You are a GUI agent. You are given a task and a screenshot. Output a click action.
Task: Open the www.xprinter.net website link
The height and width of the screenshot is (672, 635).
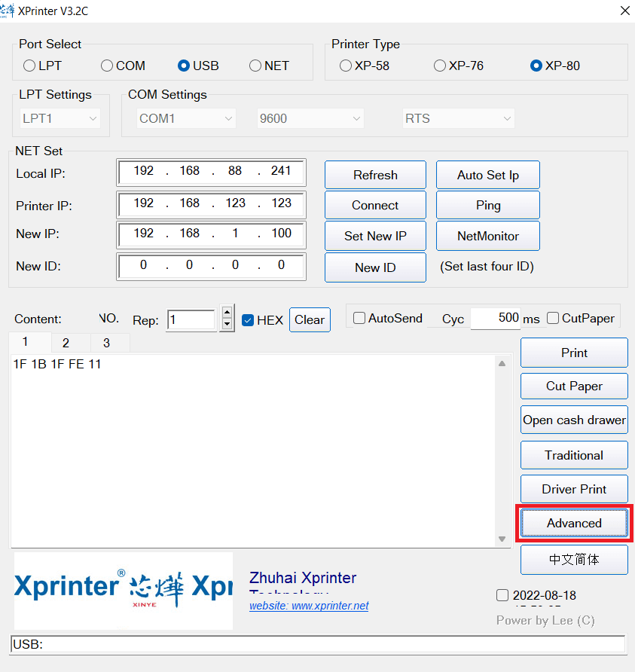click(309, 606)
